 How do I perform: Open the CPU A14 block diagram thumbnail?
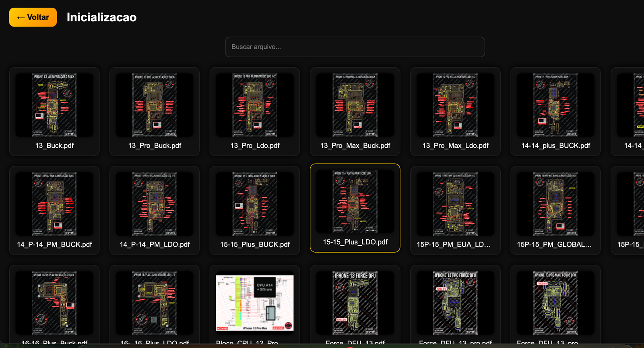[x=255, y=303]
